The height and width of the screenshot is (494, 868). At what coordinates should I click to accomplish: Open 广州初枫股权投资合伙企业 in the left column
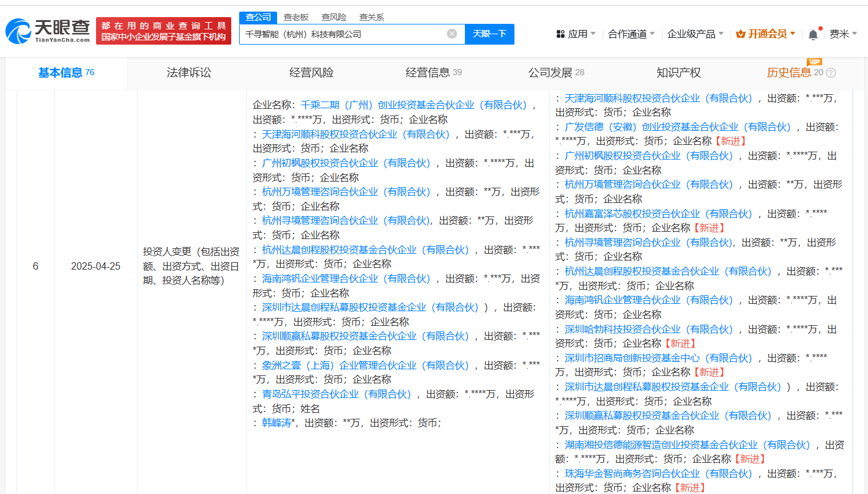click(346, 163)
